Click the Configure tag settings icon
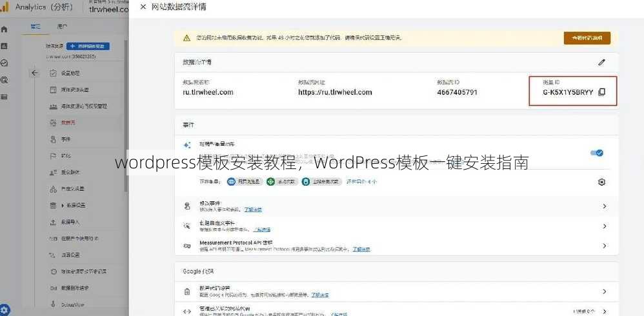Viewport: 644px width, 316px height. (187, 291)
